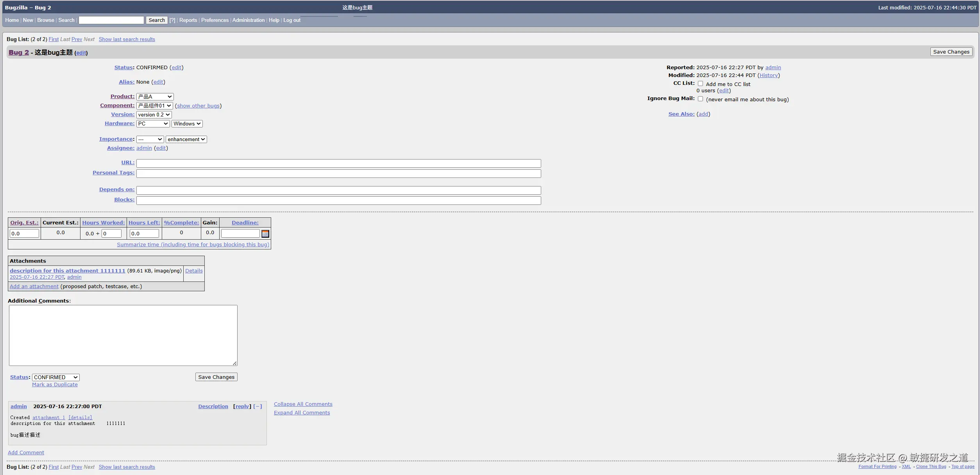This screenshot has width=980, height=475.
Task: Open the bottom CONFIRMED status dropdown
Action: click(55, 377)
